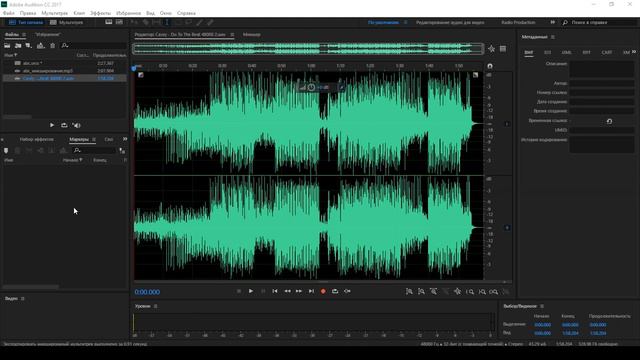This screenshot has width=640, height=360.
Task: Open the BWF metadata tab
Action: tap(529, 53)
